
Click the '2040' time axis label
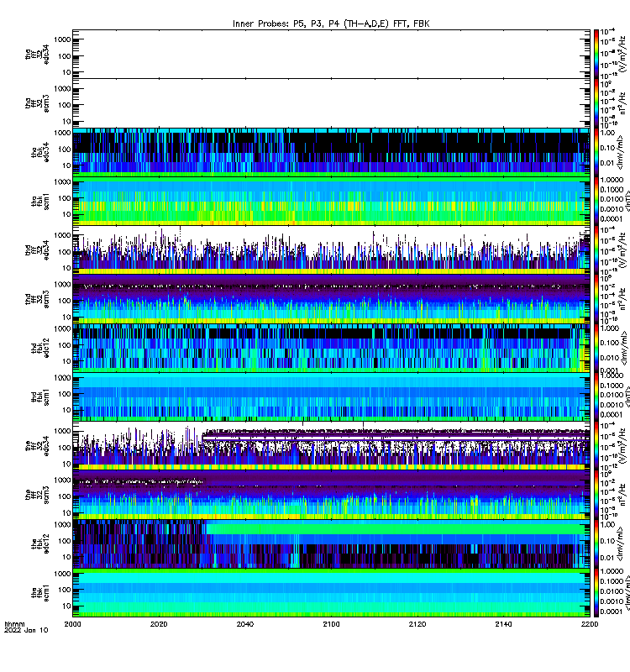tap(244, 624)
